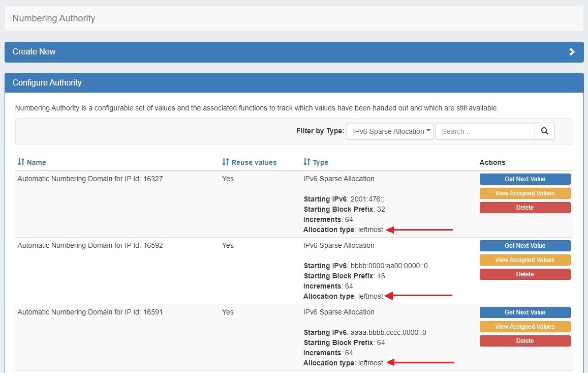Sort by Reuse values column
This screenshot has width=588, height=373.
tap(250, 162)
